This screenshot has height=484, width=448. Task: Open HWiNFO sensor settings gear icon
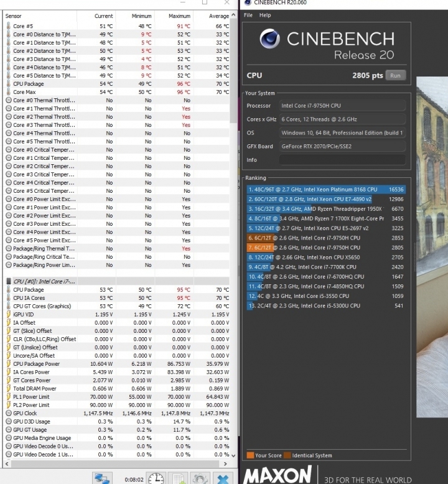point(200,479)
